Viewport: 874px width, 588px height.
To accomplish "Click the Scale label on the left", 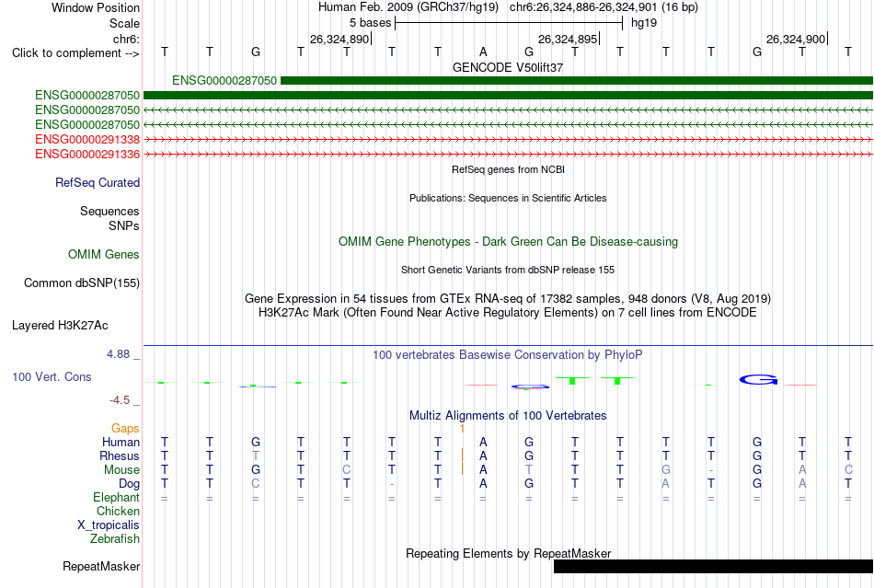I will tap(124, 23).
